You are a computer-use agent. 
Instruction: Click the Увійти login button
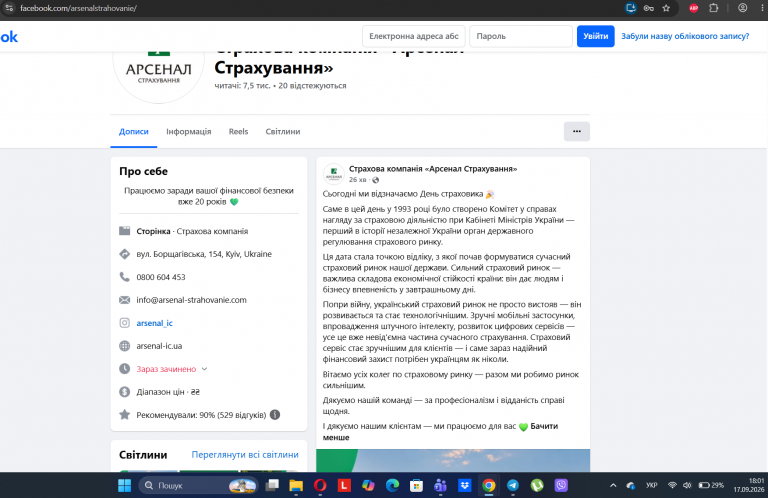595,36
